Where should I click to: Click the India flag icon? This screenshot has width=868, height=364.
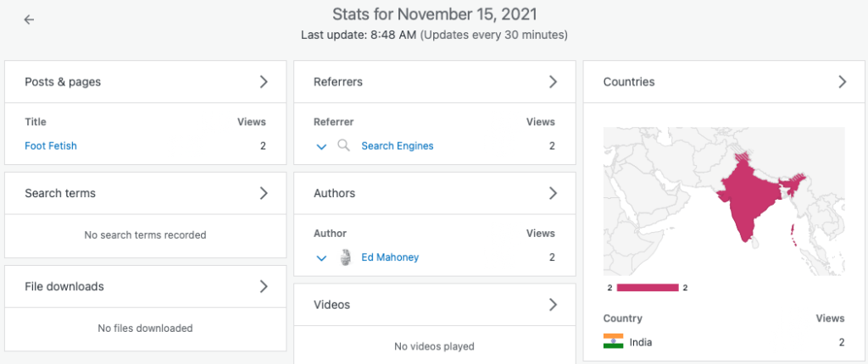(613, 342)
